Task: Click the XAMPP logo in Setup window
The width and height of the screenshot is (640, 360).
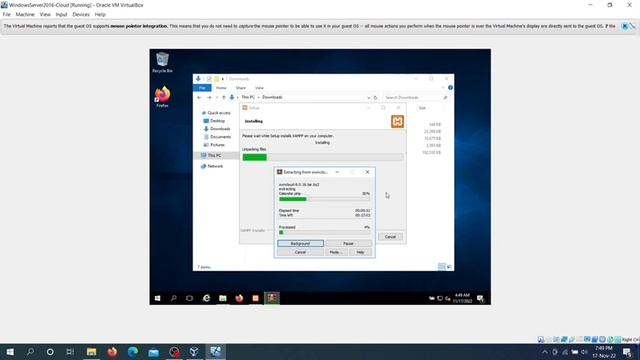Action: (397, 121)
